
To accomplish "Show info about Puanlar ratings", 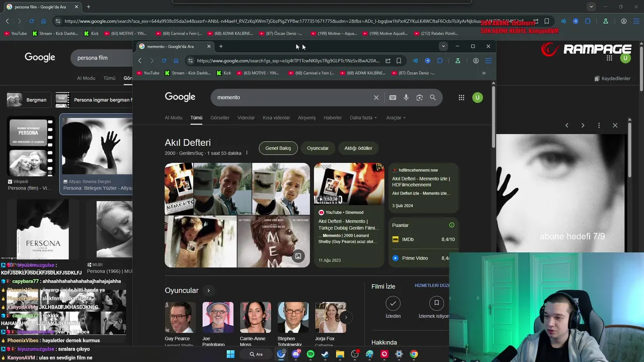I will tap(451, 225).
